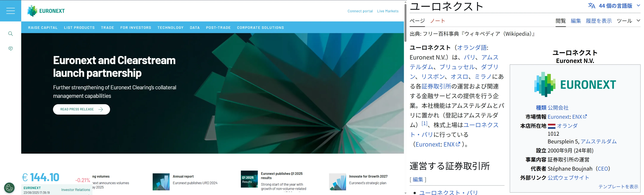
Task: Open the Annual report thumbnail image
Action: coord(161,182)
